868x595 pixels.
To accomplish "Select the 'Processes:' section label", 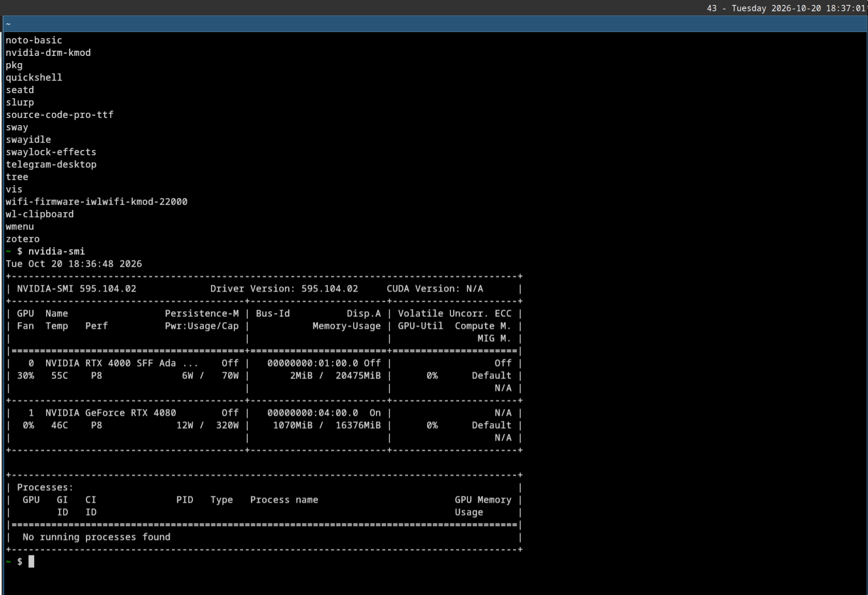I will (45, 487).
